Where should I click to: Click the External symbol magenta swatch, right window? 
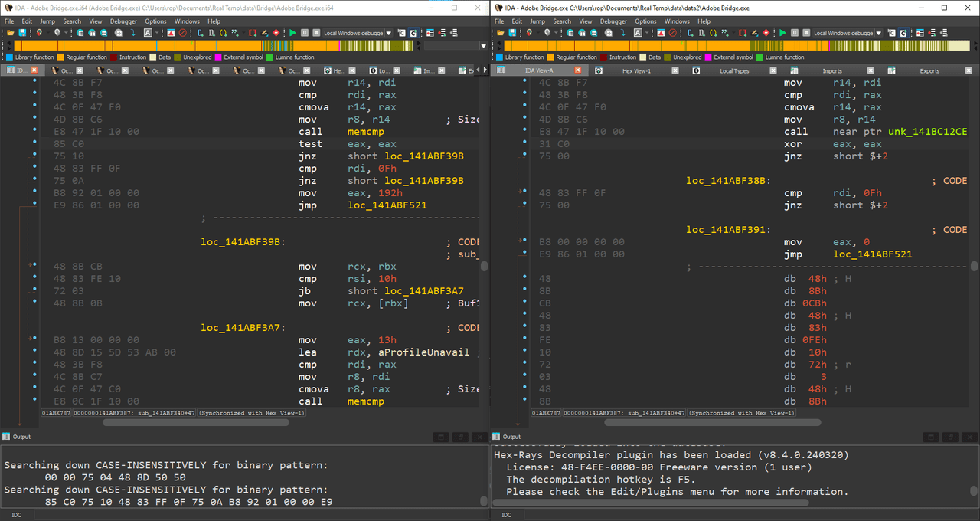point(708,57)
